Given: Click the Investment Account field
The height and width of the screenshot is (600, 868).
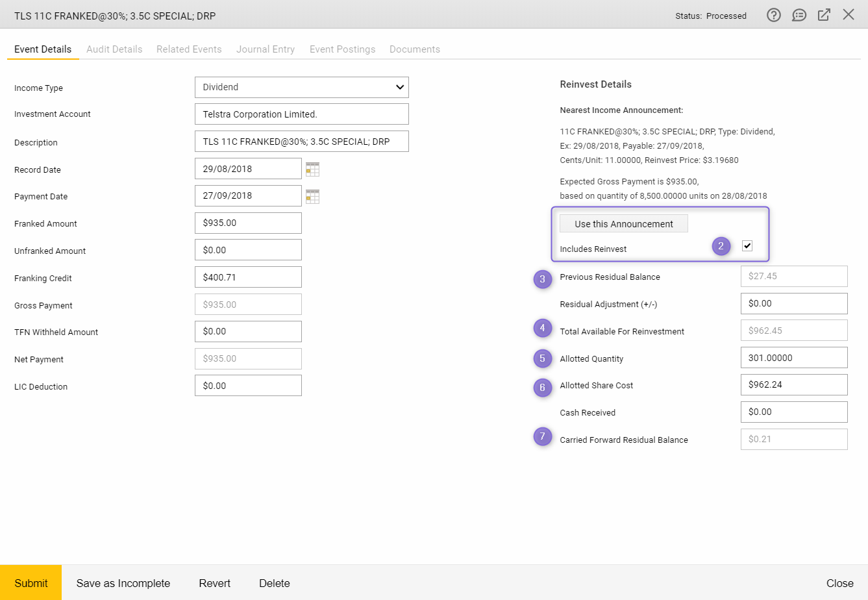Looking at the screenshot, I should click(x=302, y=114).
